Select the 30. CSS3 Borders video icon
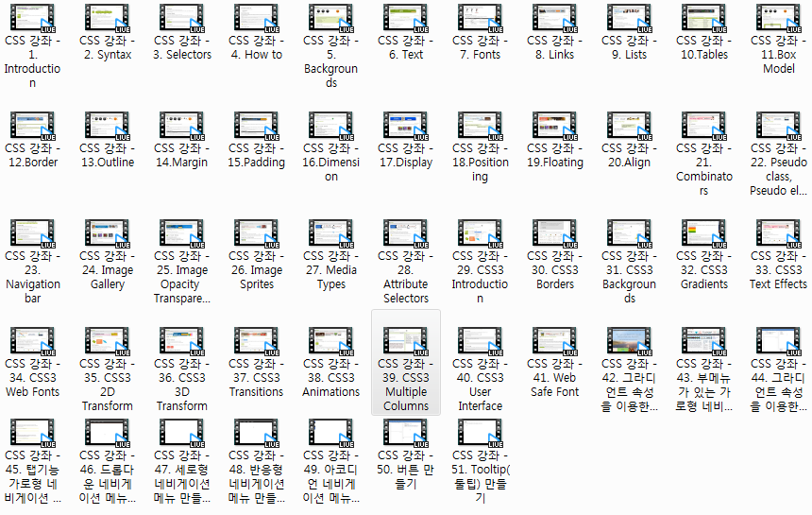 [x=554, y=233]
